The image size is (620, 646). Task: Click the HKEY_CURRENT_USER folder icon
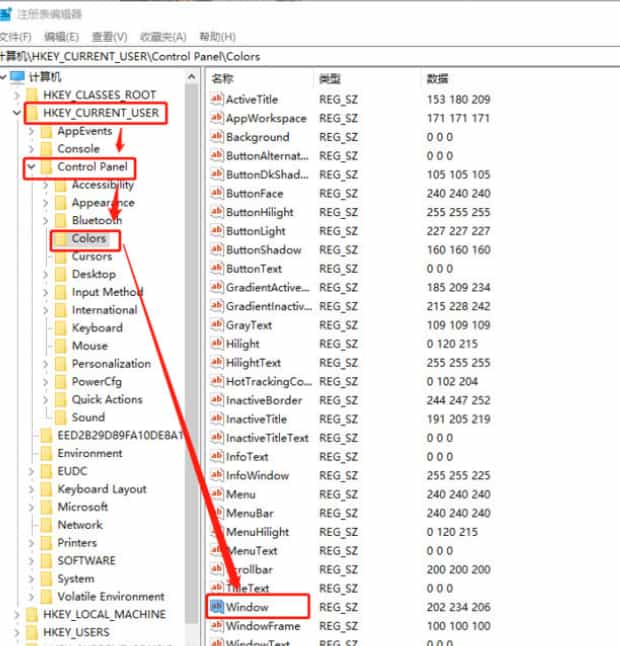point(32,113)
